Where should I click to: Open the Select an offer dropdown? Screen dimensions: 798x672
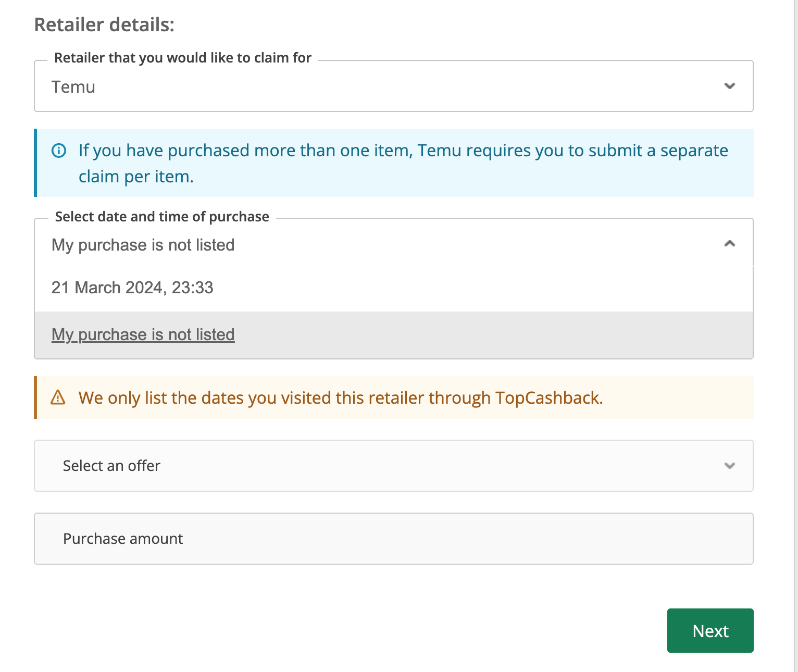coord(393,466)
